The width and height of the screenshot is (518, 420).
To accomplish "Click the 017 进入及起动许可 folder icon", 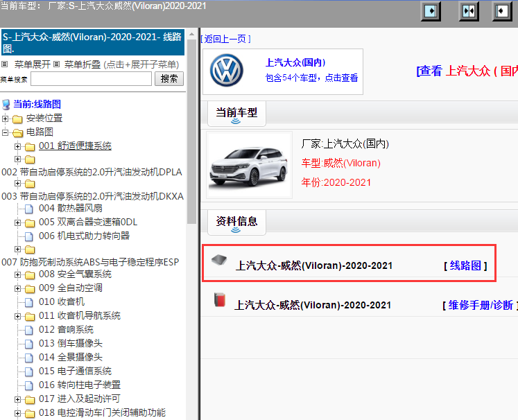I will 30,399.
